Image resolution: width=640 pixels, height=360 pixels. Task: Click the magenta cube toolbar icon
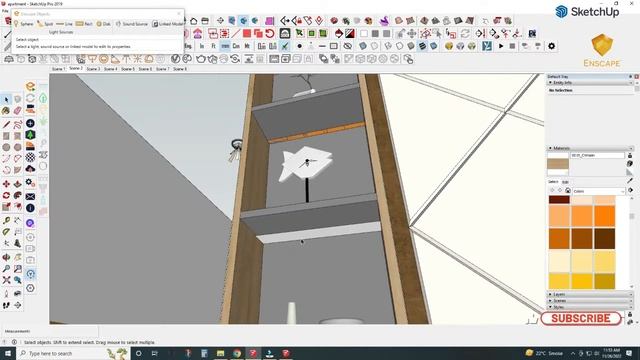click(x=269, y=20)
